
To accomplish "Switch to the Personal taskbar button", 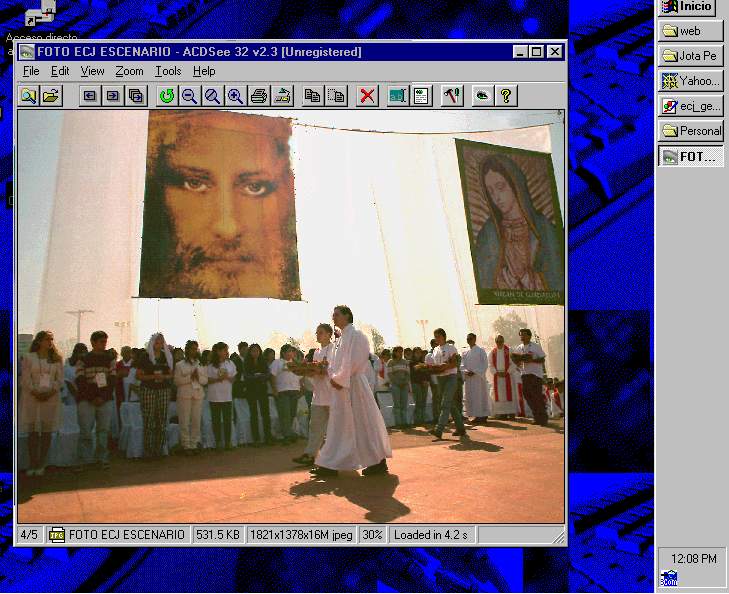I will 690,131.
